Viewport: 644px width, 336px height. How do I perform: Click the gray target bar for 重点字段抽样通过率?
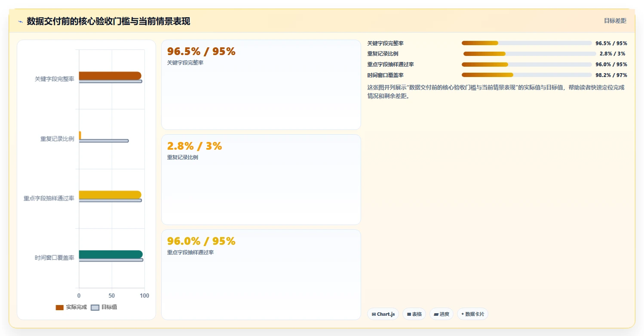pyautogui.click(x=110, y=200)
